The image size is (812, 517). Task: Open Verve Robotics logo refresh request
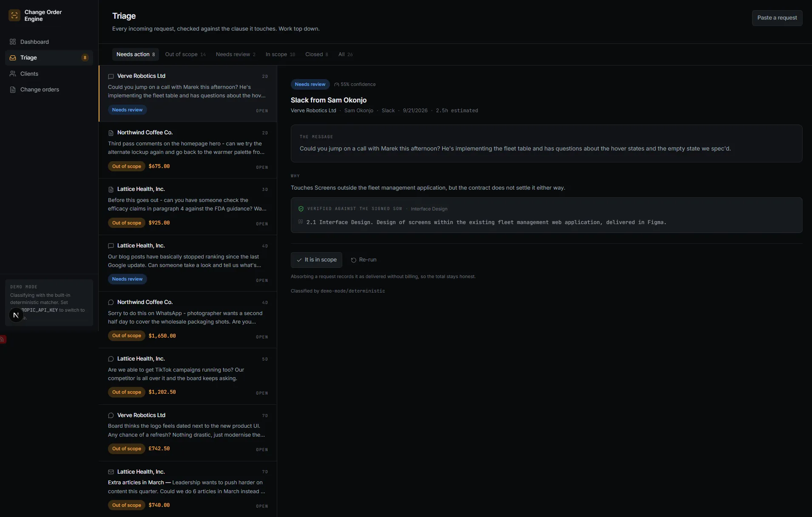188,433
